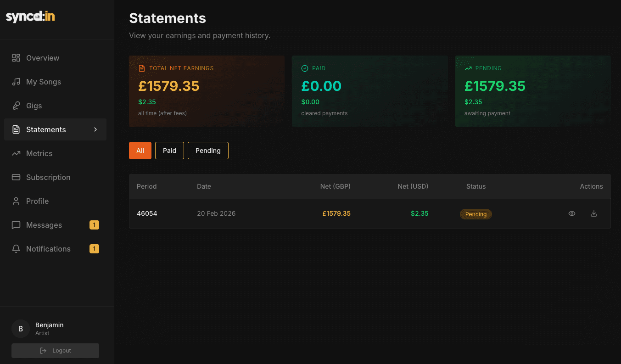Click the Actions column header
This screenshot has height=364, width=621.
[x=591, y=186]
